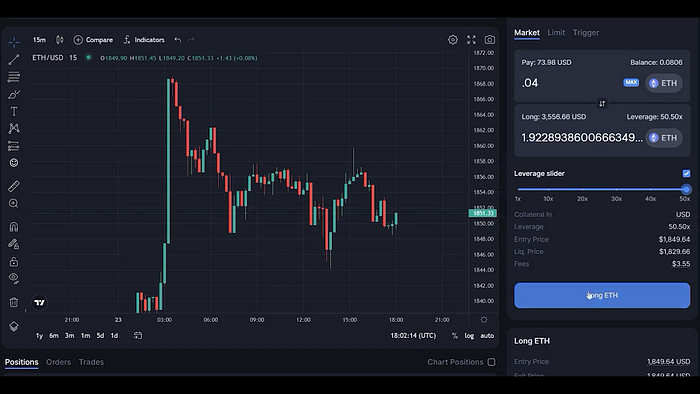Viewport: 700px width, 394px height.
Task: Select the ruler measure tool
Action: (x=14, y=186)
